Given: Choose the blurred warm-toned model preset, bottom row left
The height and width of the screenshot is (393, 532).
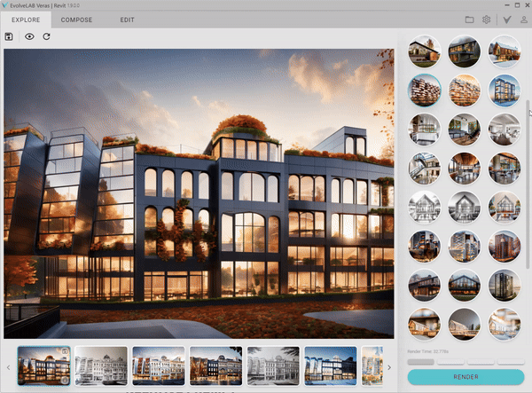Looking at the screenshot, I should (x=424, y=324).
